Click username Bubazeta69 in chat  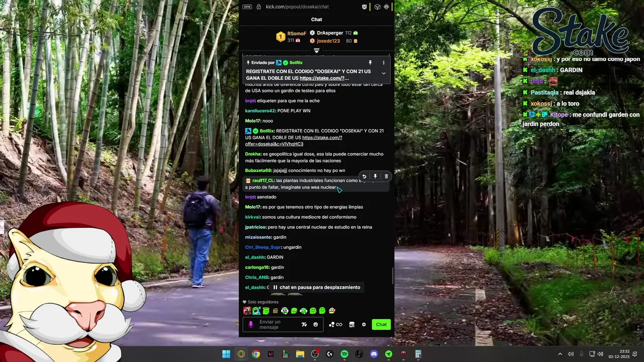[258, 170]
